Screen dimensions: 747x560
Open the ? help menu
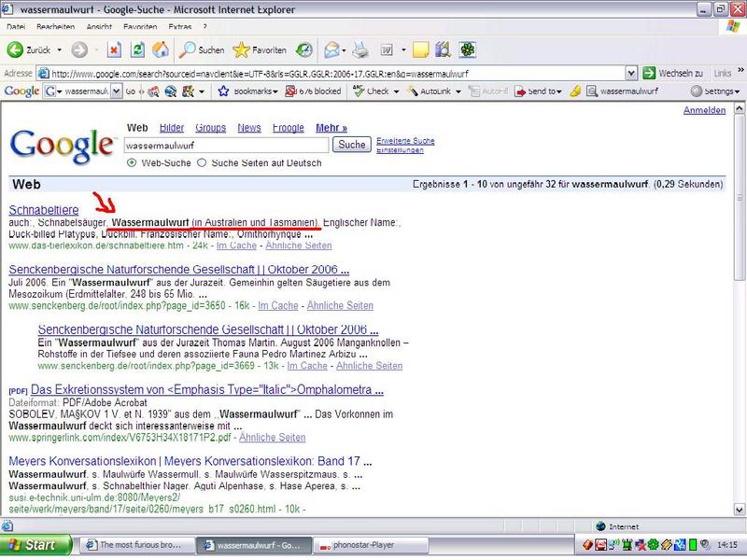point(204,27)
